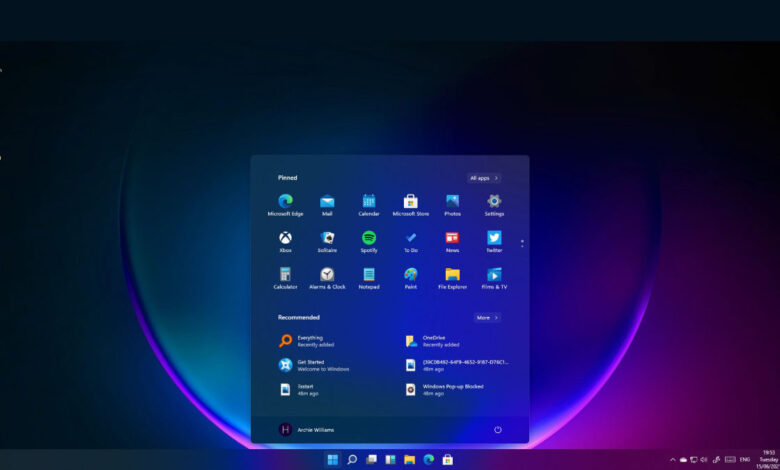Screen dimensions: 780x470
Task: Open the Calendar app
Action: (369, 205)
